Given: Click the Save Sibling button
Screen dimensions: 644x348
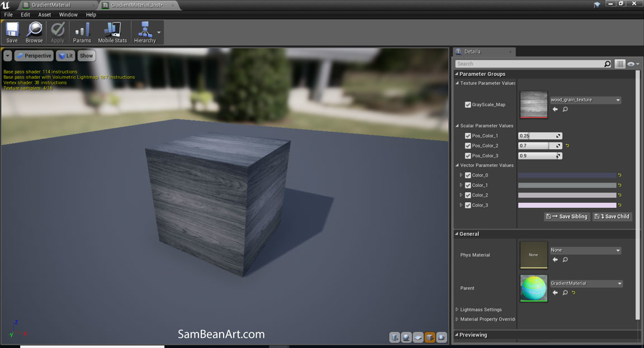Looking at the screenshot, I should point(567,216).
